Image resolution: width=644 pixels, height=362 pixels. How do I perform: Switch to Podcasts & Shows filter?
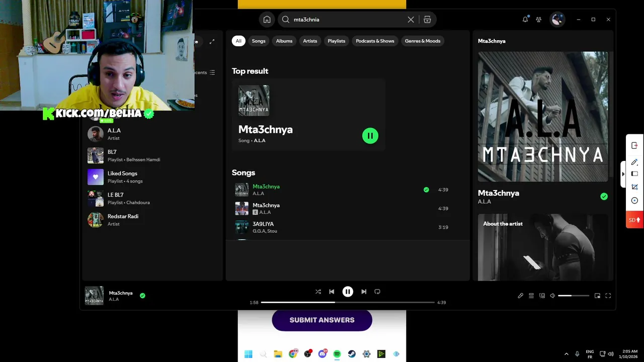[x=375, y=41]
